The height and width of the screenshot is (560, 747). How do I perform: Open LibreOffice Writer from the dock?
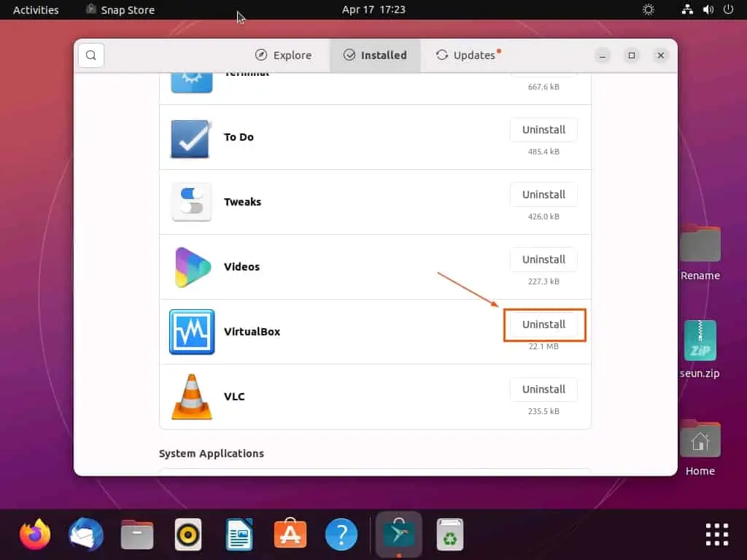(x=239, y=534)
